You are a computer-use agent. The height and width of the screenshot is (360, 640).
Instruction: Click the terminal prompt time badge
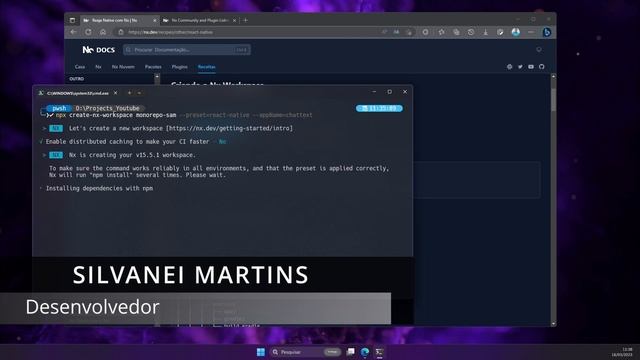379,108
